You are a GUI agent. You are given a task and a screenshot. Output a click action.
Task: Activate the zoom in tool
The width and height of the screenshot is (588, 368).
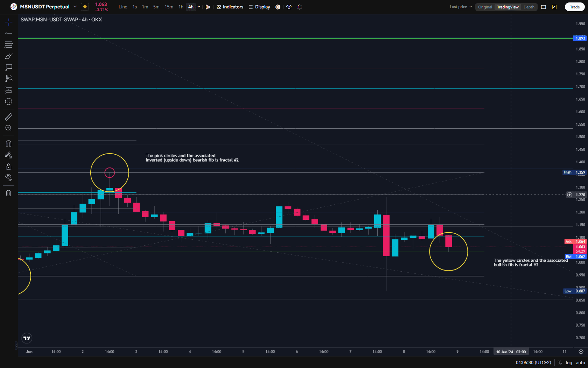point(9,128)
